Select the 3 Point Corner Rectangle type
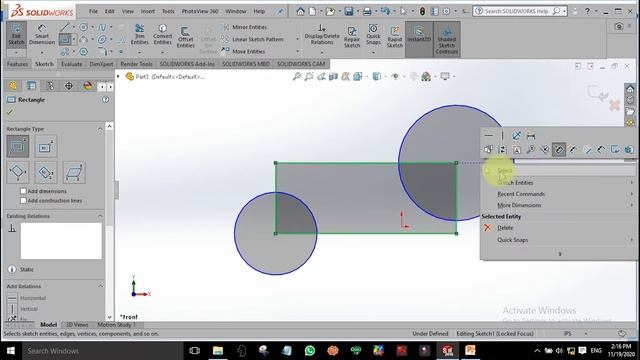This screenshot has height=360, width=640. pos(18,172)
